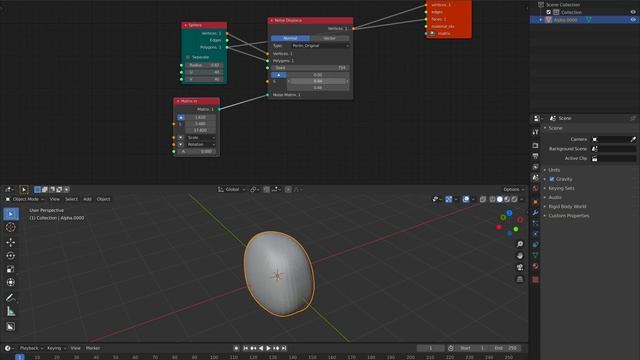Expand the Keying Sets panel
The width and height of the screenshot is (640, 360).
pyautogui.click(x=561, y=188)
